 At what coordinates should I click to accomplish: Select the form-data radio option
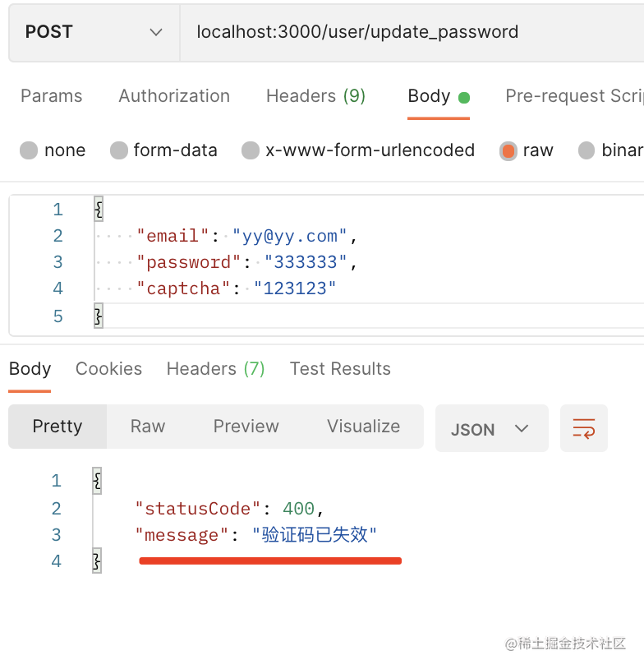coord(120,150)
